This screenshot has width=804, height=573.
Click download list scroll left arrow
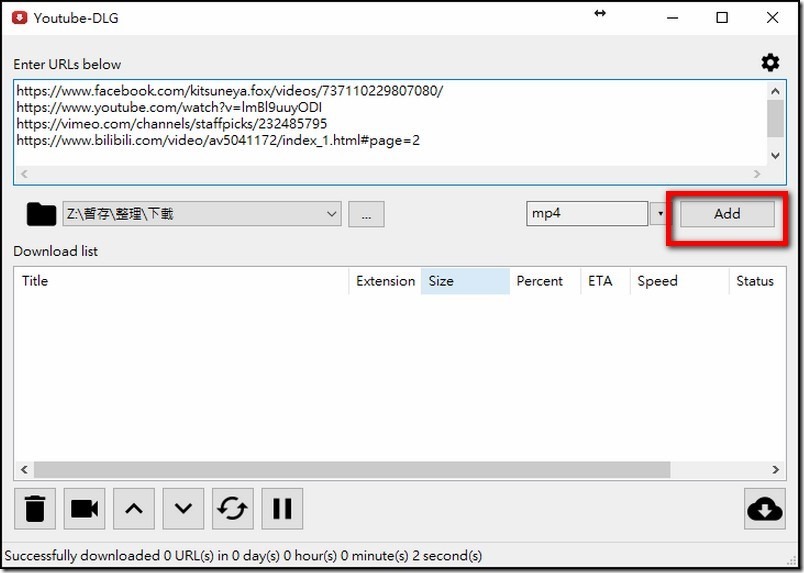coord(24,469)
